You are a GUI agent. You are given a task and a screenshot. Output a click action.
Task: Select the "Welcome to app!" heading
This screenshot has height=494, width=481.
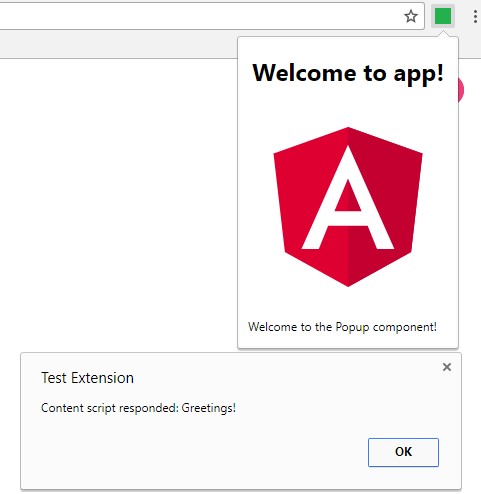coord(348,73)
